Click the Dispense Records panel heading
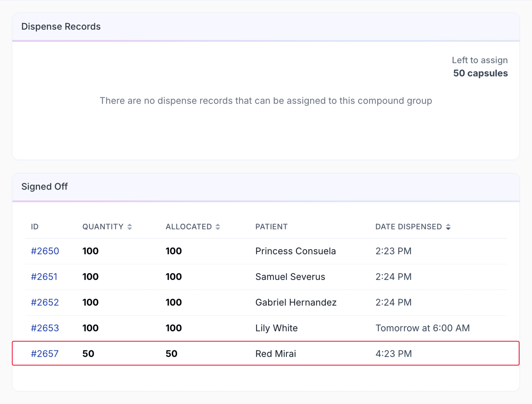This screenshot has height=404, width=532. [x=61, y=26]
